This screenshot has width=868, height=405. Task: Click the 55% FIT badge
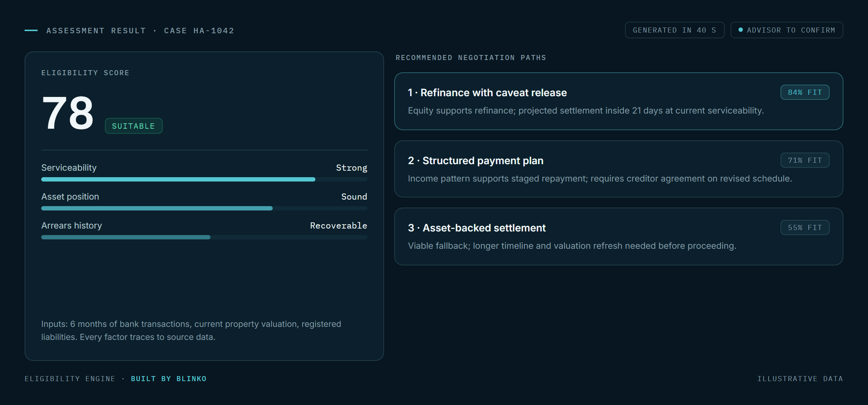[805, 227]
